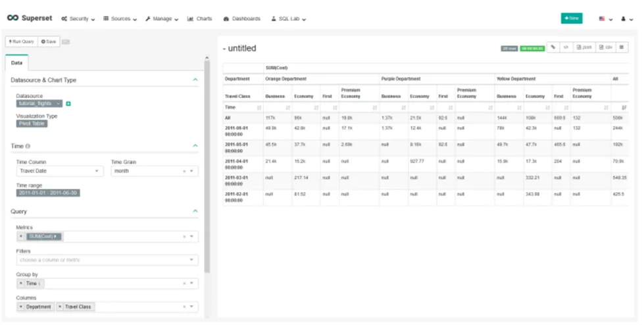Viewport: 644px width, 325px height.
Task: Copy chart permalink link icon
Action: [553, 47]
